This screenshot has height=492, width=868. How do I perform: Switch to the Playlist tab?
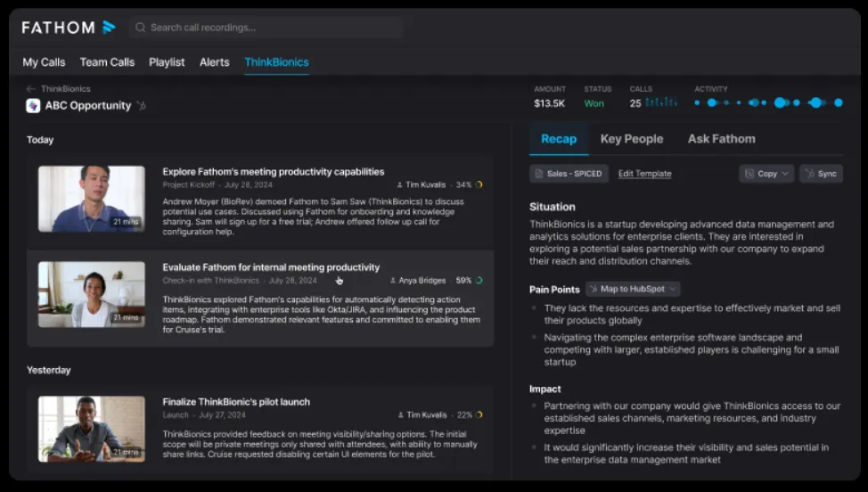(167, 62)
